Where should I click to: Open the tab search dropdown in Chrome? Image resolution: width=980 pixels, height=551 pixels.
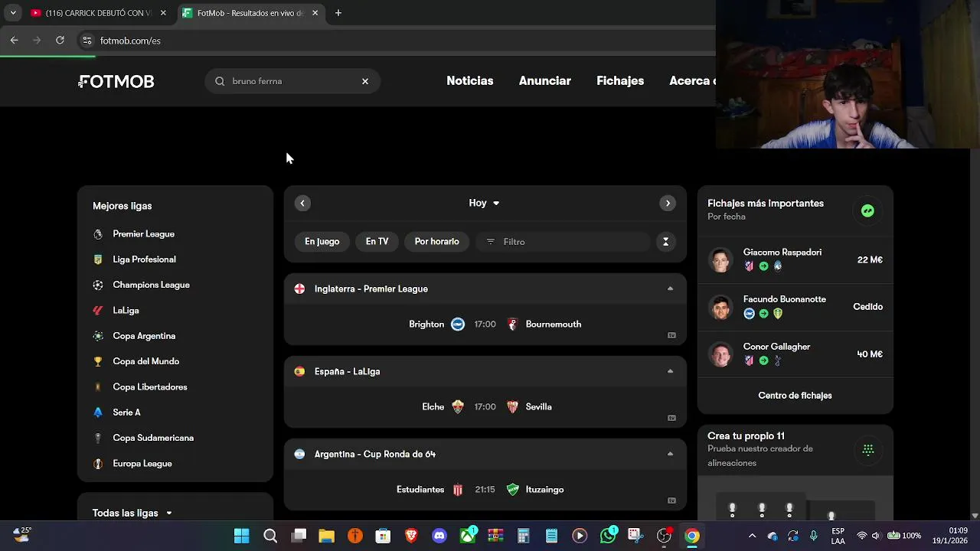[12, 13]
